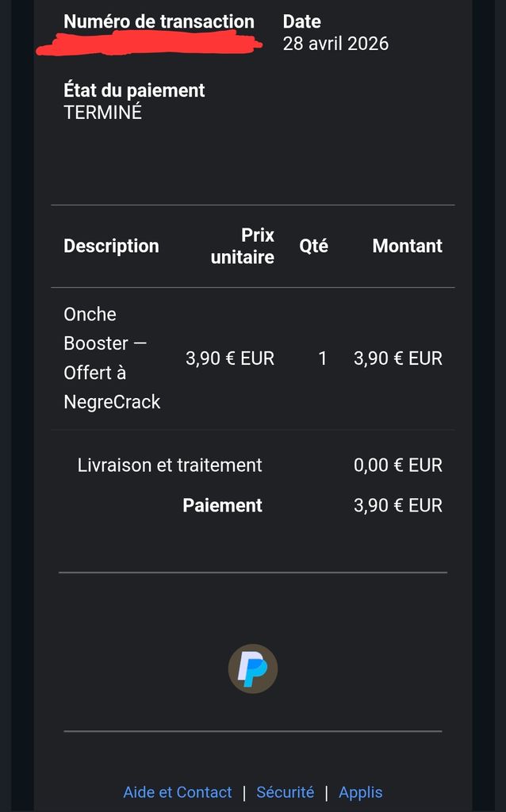Click the Livraison et traitement label
Image resolution: width=506 pixels, height=812 pixels.
click(170, 465)
